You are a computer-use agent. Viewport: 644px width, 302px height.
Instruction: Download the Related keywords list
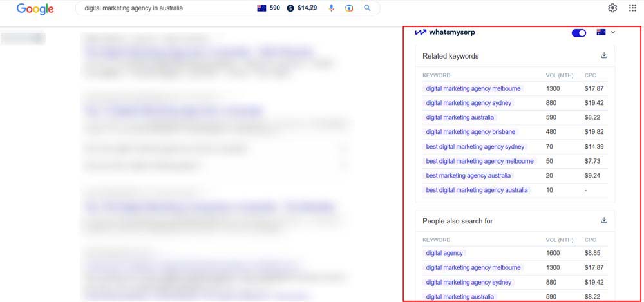tap(604, 55)
